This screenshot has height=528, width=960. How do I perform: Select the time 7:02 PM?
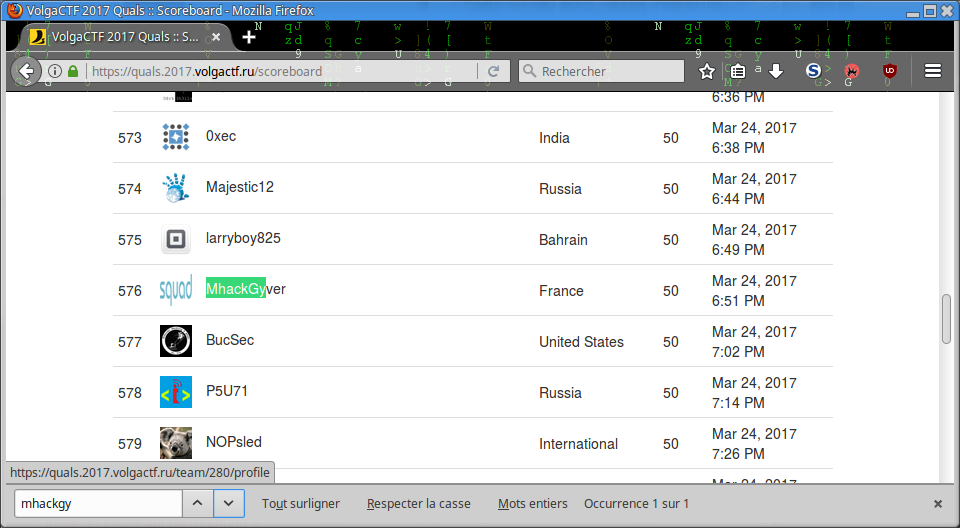coord(738,352)
